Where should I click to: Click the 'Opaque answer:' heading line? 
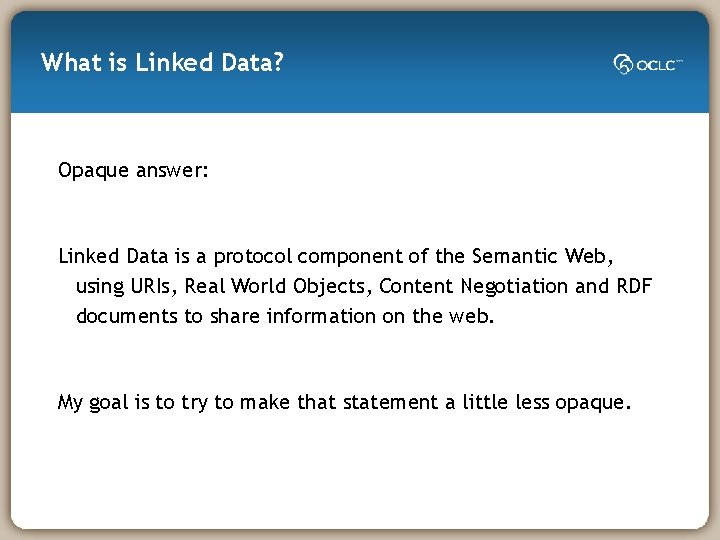click(x=133, y=171)
